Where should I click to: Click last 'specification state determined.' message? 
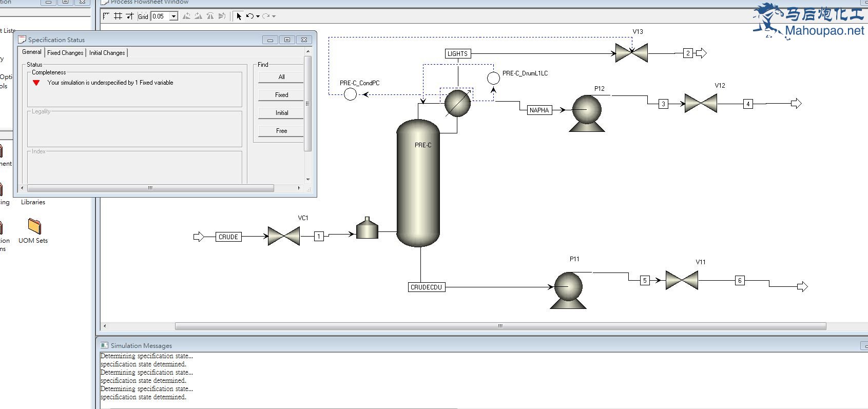coord(143,397)
